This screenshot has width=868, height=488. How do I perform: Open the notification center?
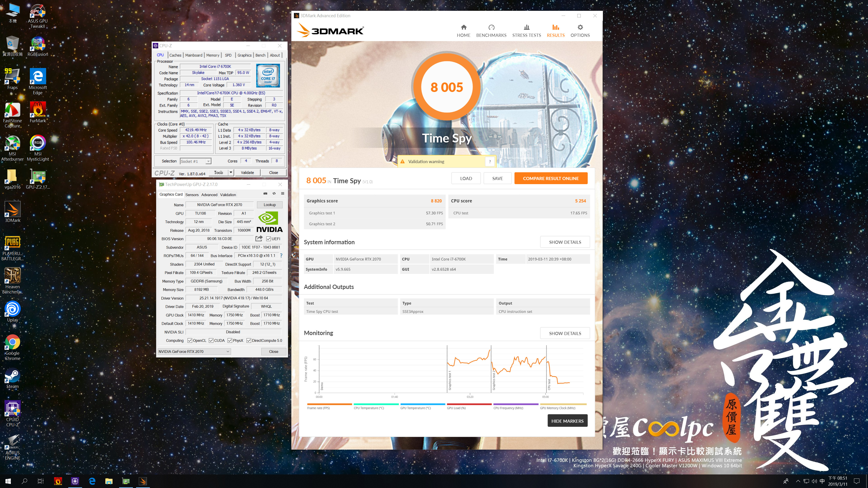[x=856, y=481]
